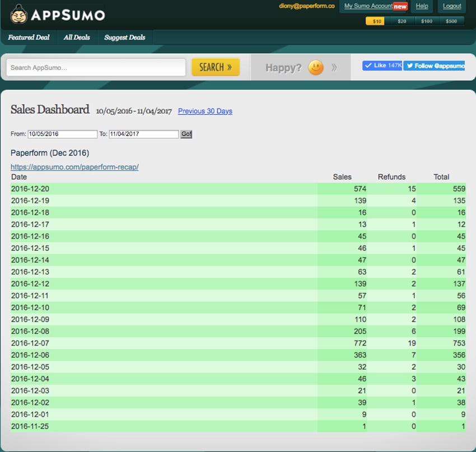
Task: Click refunds value 19 for 2016-12-07
Action: point(412,343)
